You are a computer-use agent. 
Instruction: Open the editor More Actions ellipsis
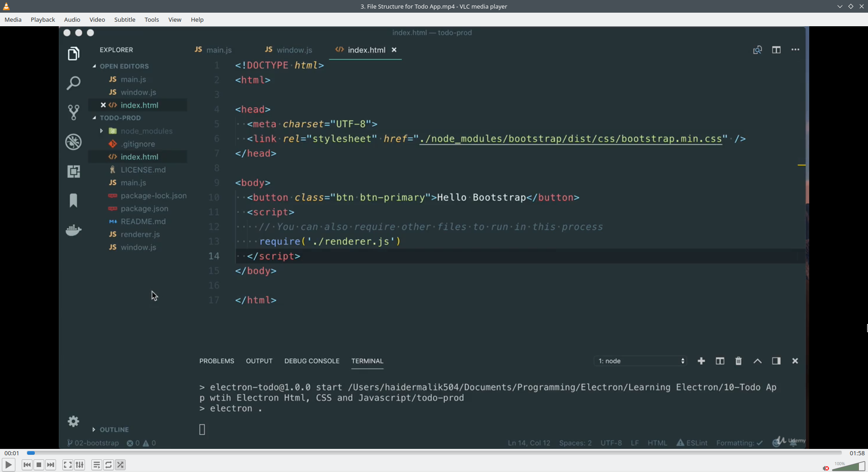[x=796, y=50]
